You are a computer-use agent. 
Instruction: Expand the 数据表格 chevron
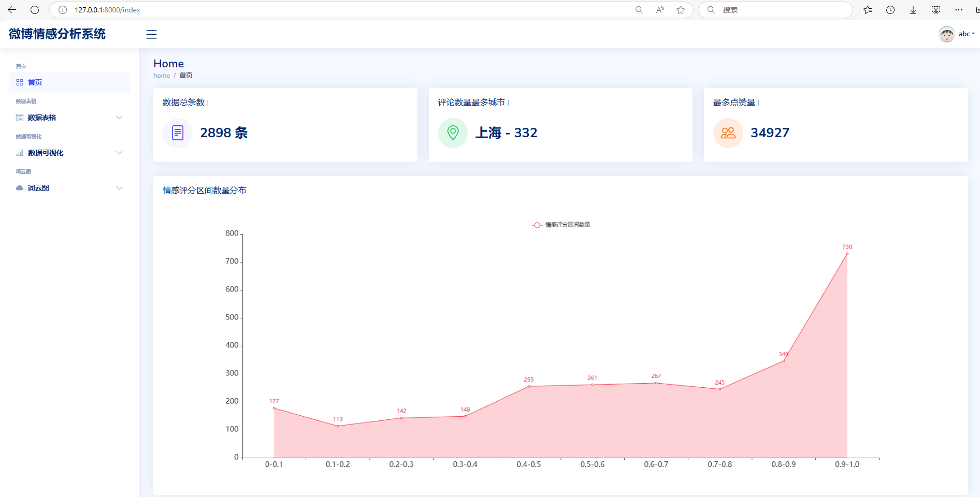pyautogui.click(x=120, y=118)
